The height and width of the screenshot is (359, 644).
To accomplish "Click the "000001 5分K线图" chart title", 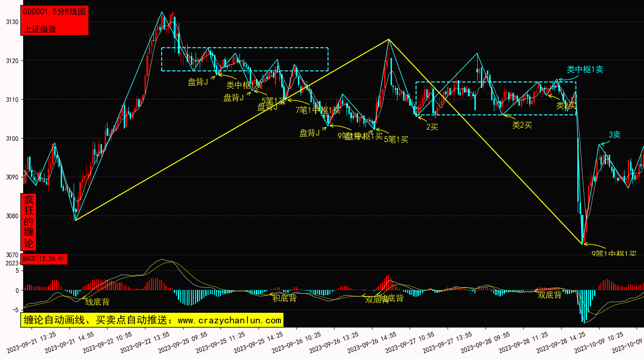I will [x=54, y=12].
